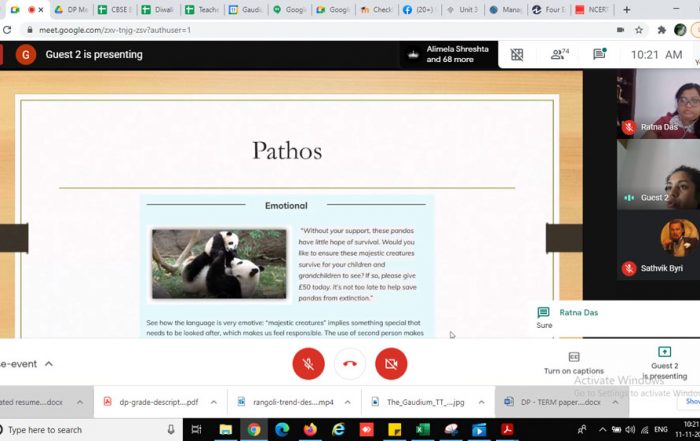Open the volume control in system tray
Screen dimensions: 700x441
click(x=630, y=430)
